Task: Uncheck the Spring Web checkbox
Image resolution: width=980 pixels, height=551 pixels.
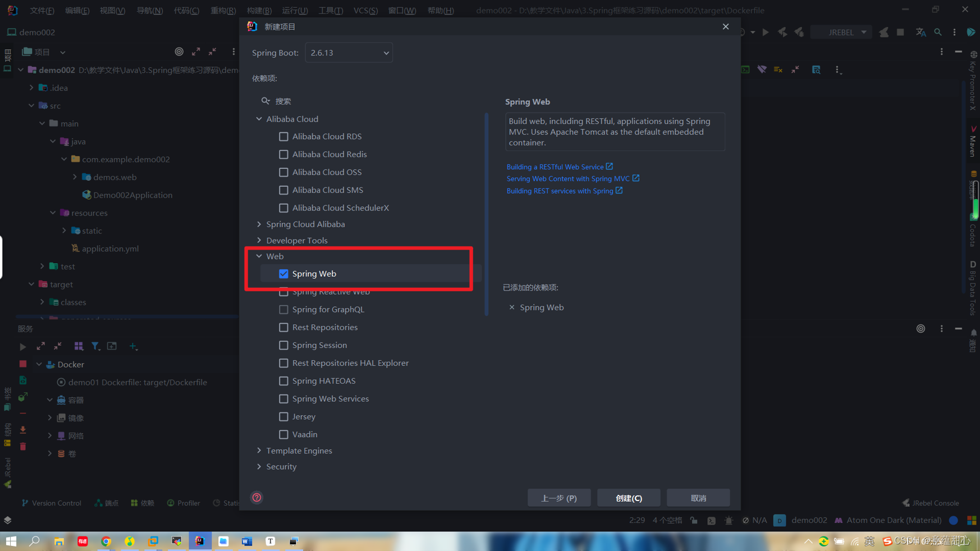Action: [283, 274]
